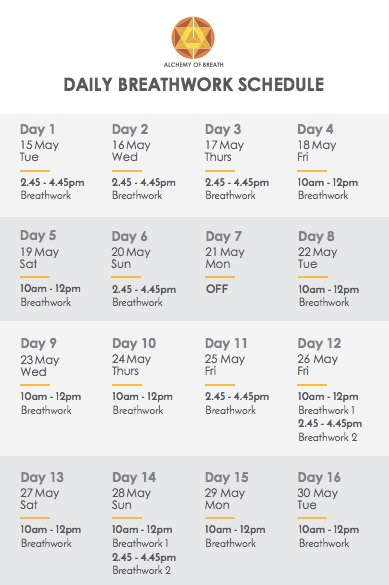
Task: Click Breathwork under Day 4
Action: (323, 195)
